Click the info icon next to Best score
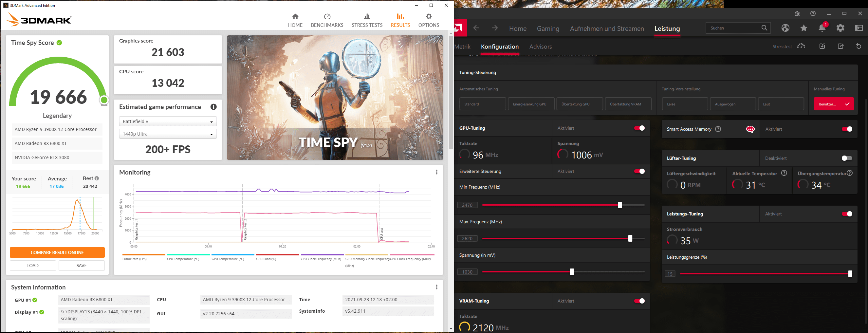Screen dimensions: 868x333 [97, 178]
